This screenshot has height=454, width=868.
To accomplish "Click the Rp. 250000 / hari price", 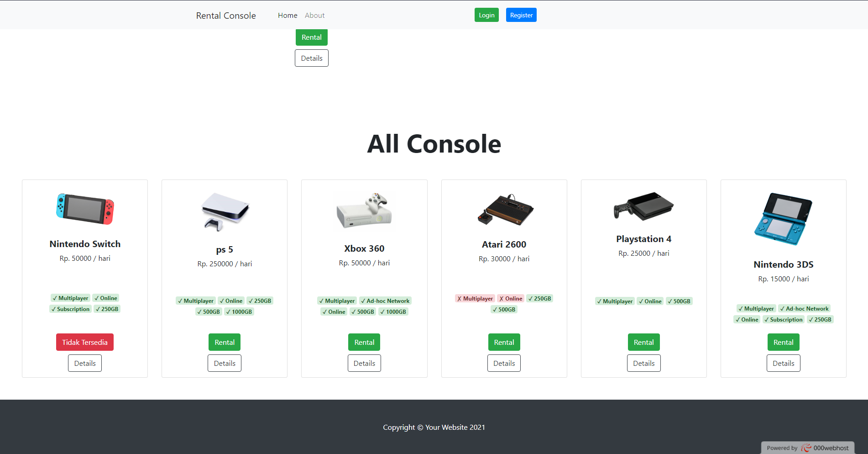I will 225,264.
